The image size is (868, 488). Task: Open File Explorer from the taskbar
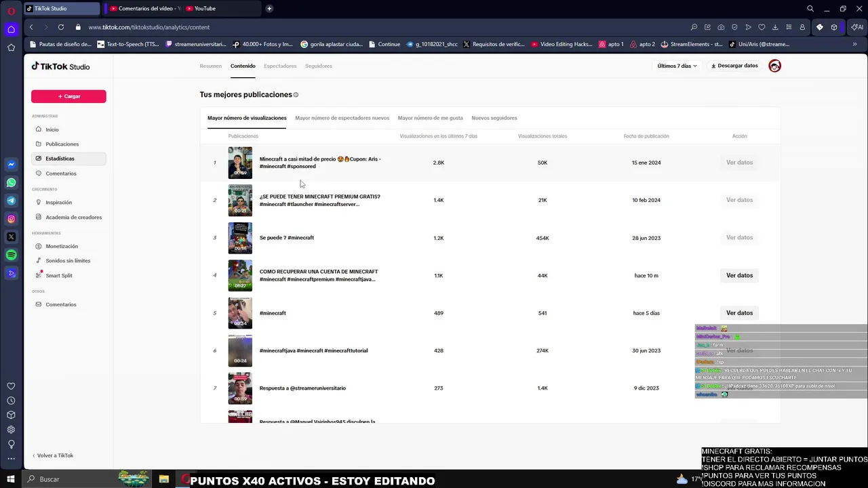[x=164, y=479]
